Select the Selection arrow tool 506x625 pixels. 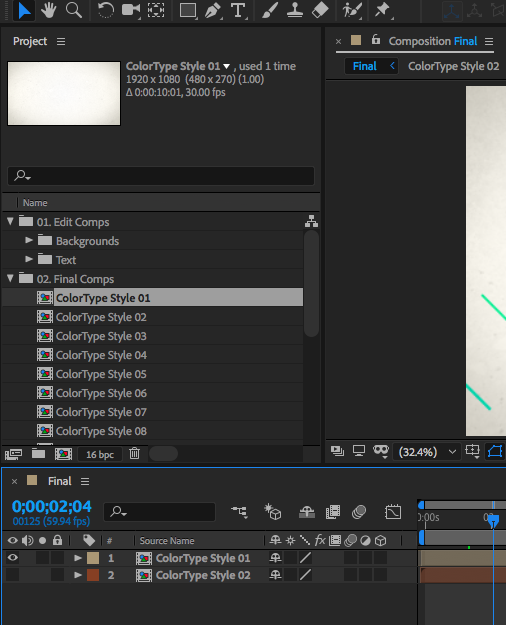pos(24,10)
